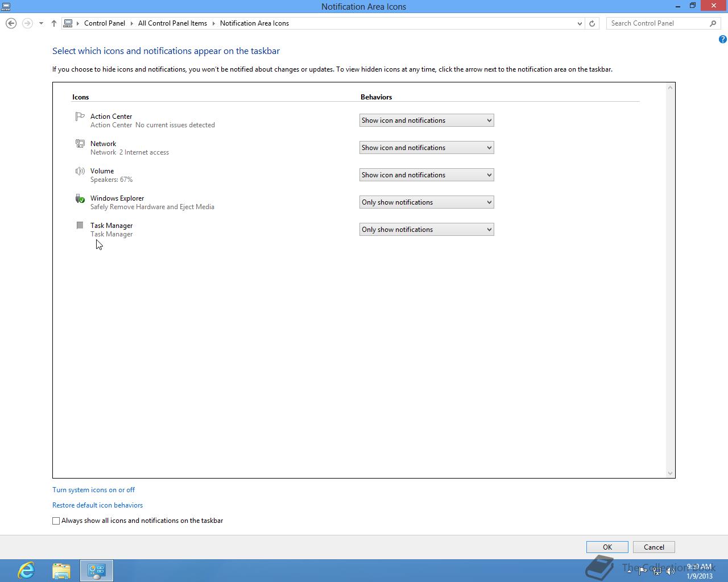Check Always show all icons and notifications
The height and width of the screenshot is (582, 728).
click(56, 521)
